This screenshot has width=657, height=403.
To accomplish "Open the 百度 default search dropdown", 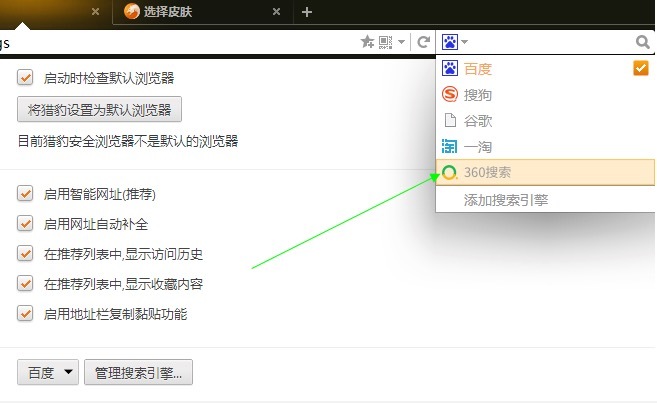I will click(48, 372).
